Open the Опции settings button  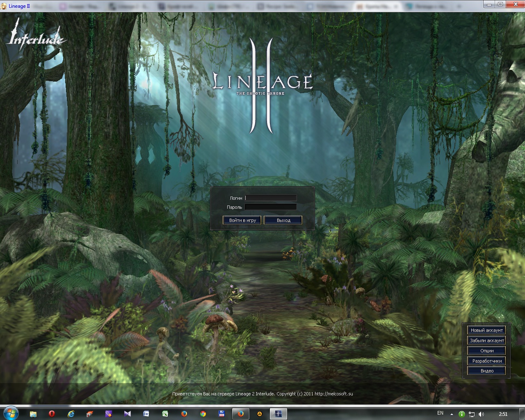click(x=486, y=351)
